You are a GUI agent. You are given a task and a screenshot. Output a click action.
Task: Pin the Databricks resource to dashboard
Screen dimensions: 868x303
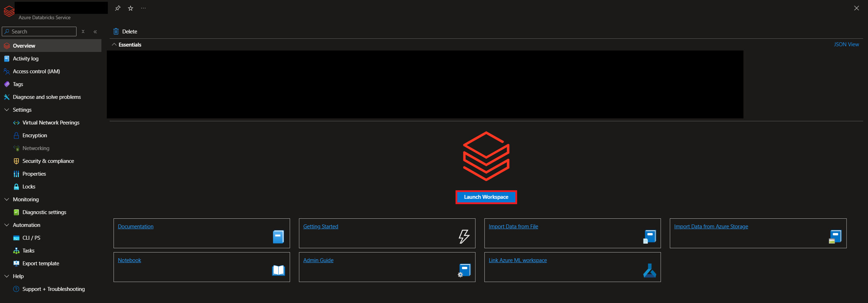pos(118,8)
